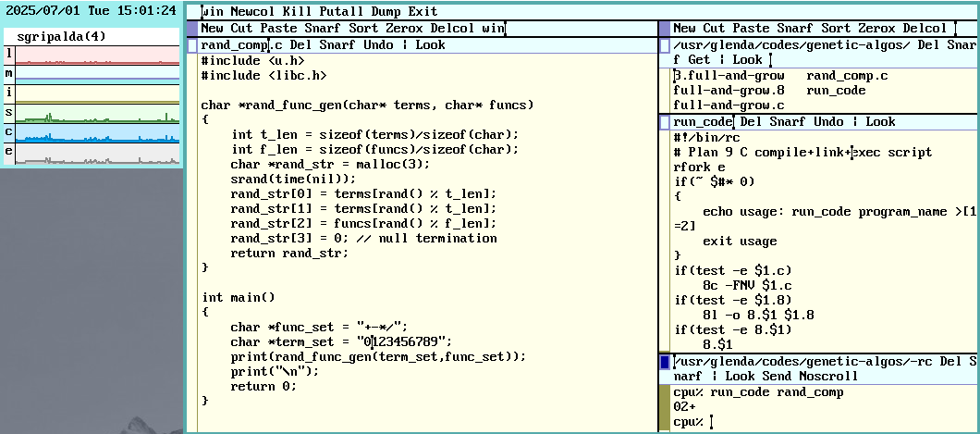This screenshot has height=434, width=980.
Task: Click the run_code window scrollbar
Action: 665,241
